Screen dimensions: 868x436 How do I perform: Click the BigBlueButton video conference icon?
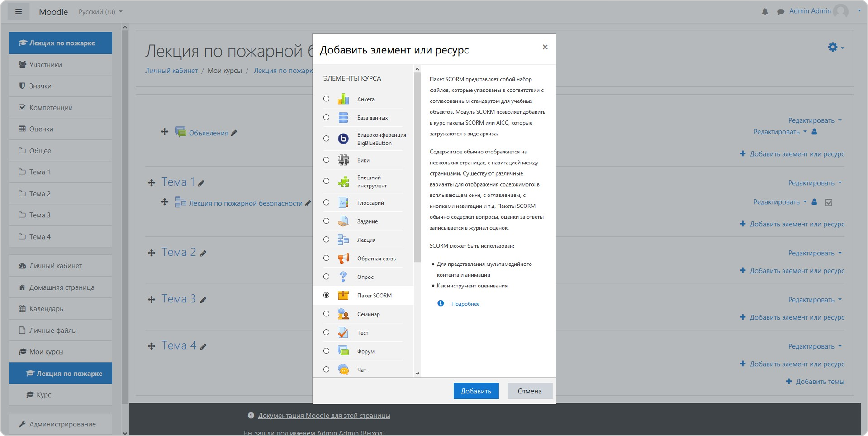tap(343, 139)
